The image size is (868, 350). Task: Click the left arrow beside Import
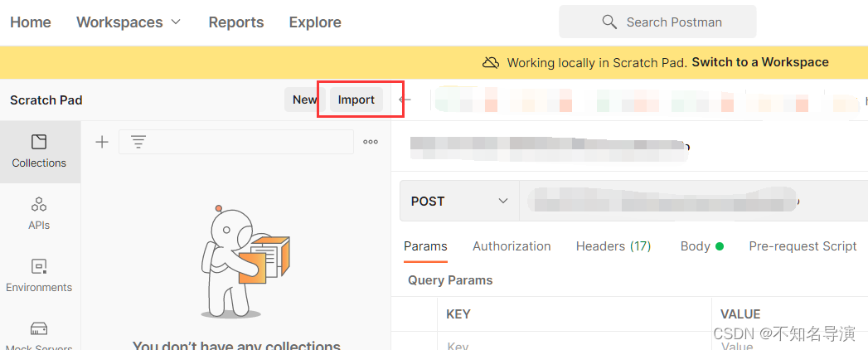pyautogui.click(x=405, y=100)
